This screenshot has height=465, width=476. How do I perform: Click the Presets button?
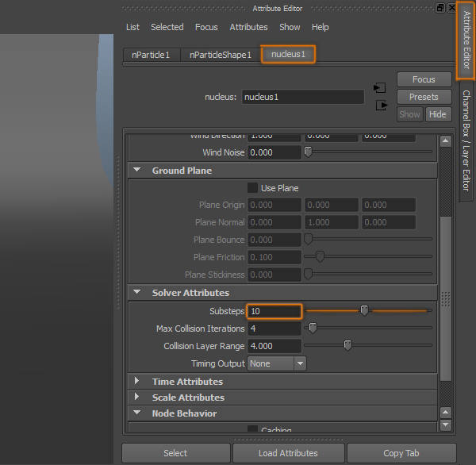(x=424, y=97)
